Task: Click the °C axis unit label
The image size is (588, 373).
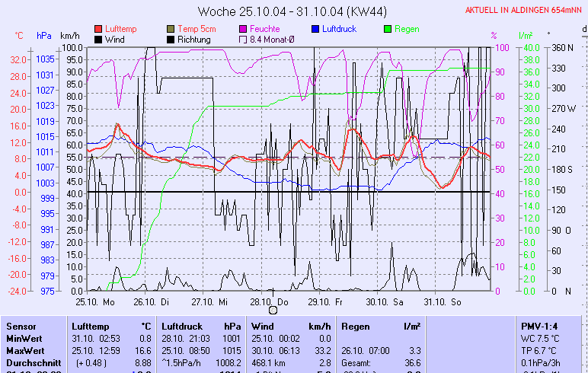Action: 19,36
